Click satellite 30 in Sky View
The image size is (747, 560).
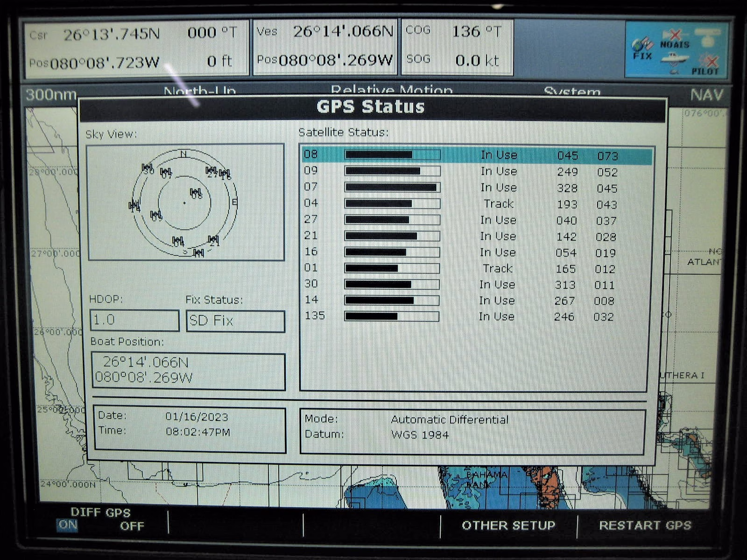[148, 168]
